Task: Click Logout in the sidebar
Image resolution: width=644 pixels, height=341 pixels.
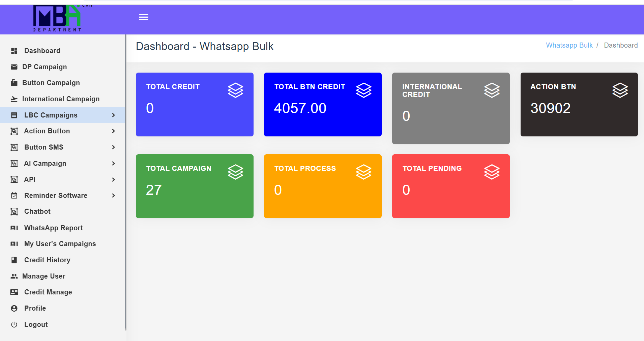Action: click(63, 324)
